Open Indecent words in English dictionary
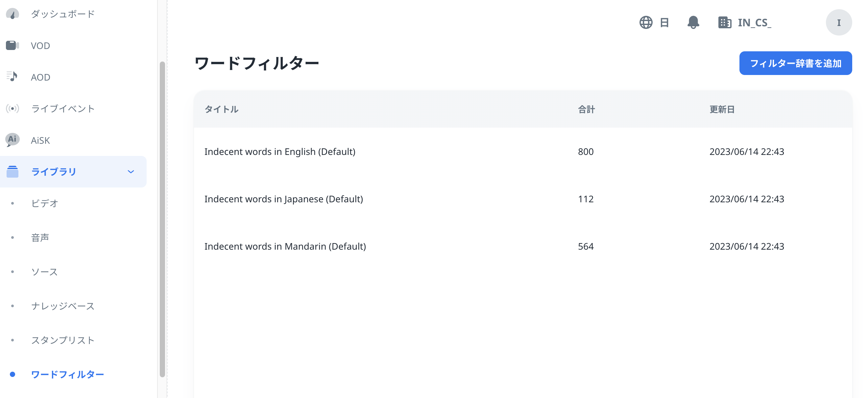The image size is (868, 398). tap(280, 152)
